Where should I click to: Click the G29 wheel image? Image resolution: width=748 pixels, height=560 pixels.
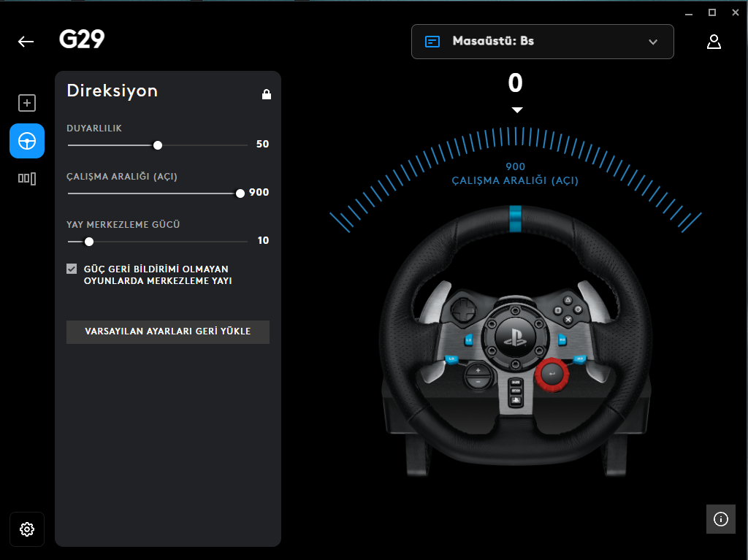coord(516,340)
